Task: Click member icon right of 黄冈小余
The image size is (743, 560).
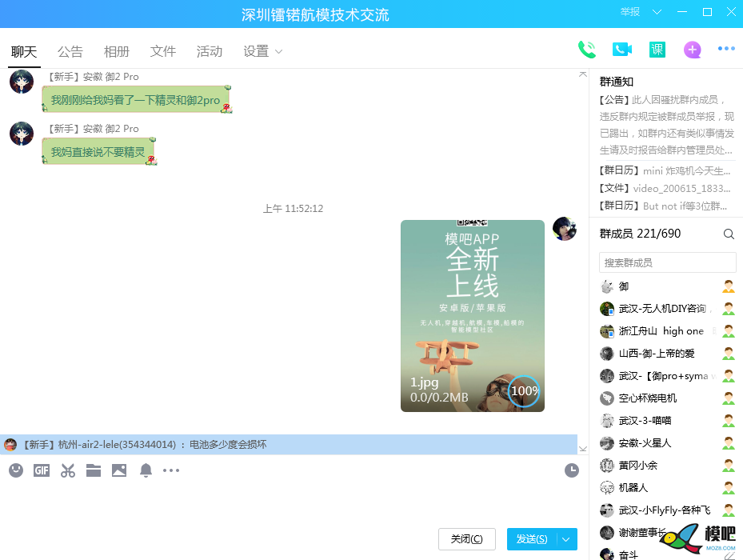Action: pos(729,466)
